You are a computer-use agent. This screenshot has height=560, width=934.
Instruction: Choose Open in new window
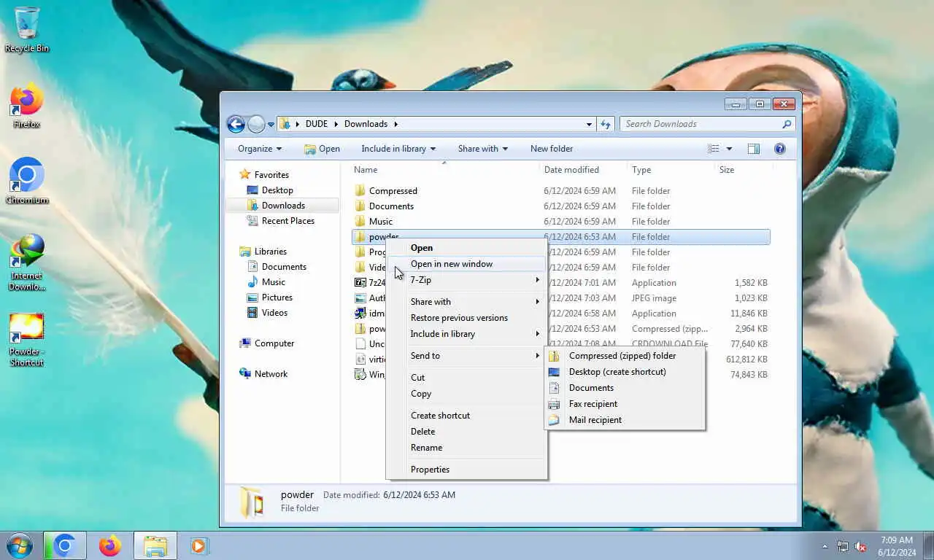(466, 264)
